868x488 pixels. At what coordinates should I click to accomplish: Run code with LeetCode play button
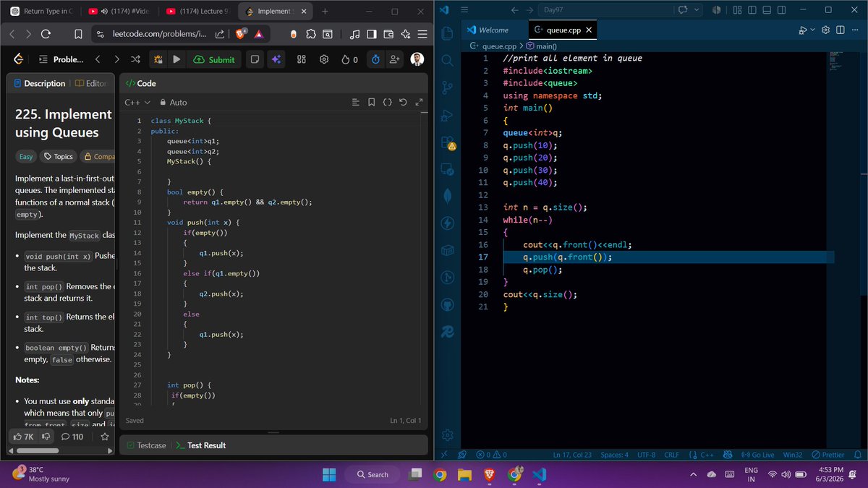[177, 59]
